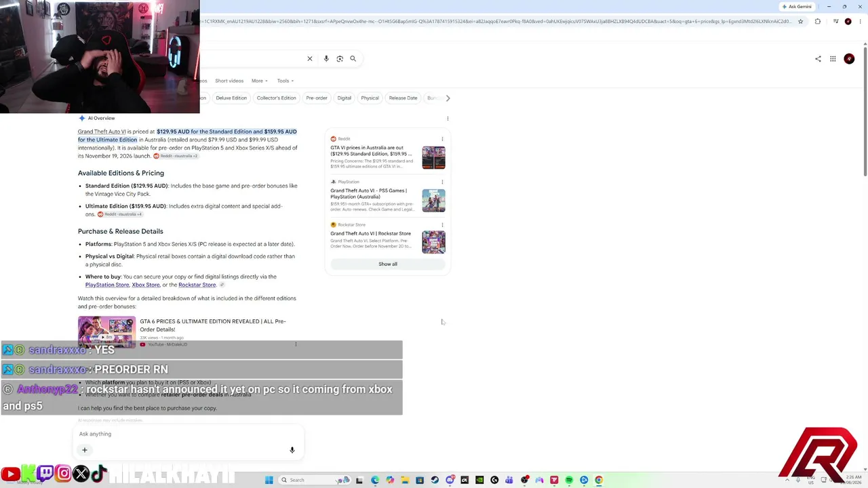Open the AI Overview options menu

click(448, 119)
